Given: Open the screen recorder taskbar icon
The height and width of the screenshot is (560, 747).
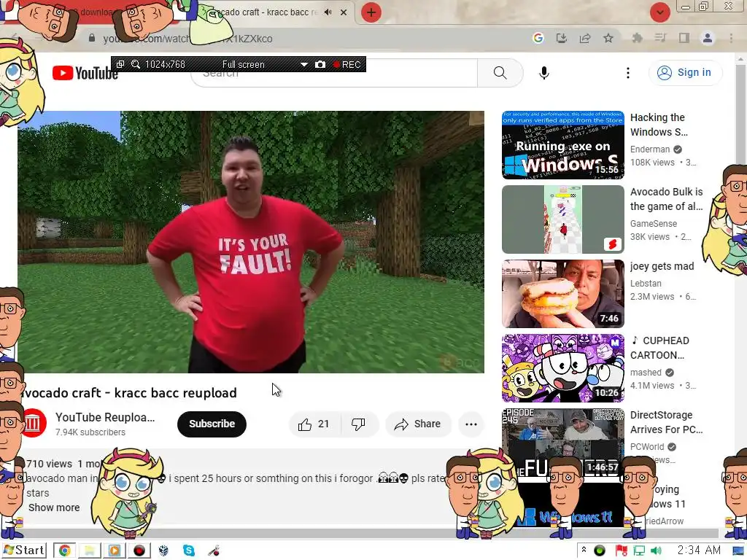Looking at the screenshot, I should pos(139,551).
